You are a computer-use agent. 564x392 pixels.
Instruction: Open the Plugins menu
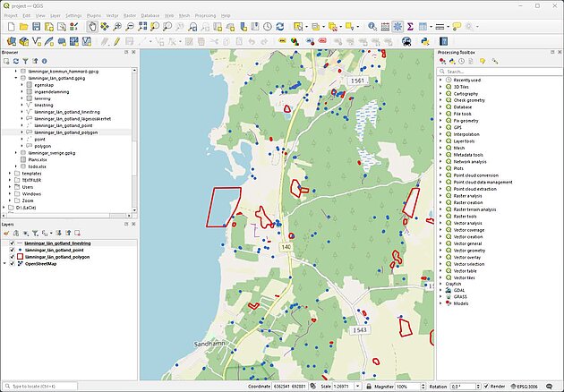pos(94,16)
